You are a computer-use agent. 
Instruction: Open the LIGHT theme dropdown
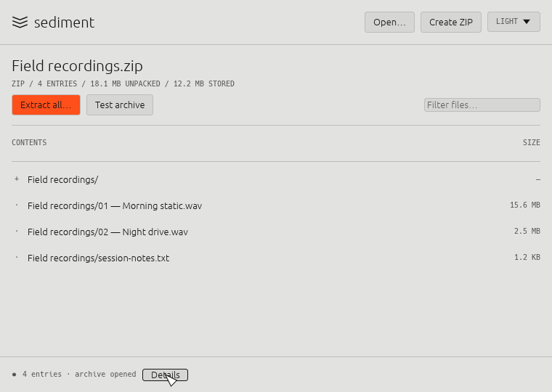tap(514, 22)
